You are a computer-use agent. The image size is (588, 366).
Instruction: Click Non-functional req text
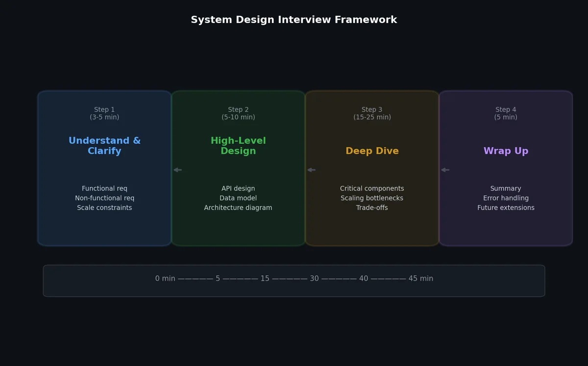coord(104,198)
